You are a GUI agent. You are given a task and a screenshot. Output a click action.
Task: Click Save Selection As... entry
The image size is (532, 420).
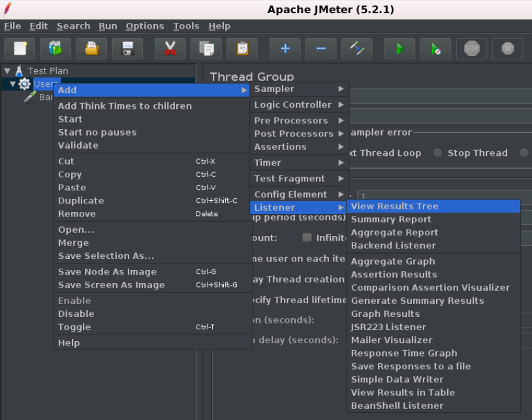(x=151, y=256)
